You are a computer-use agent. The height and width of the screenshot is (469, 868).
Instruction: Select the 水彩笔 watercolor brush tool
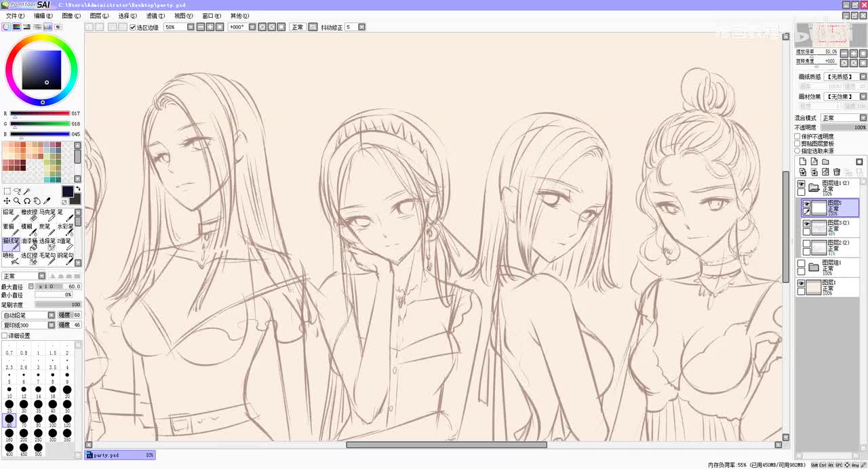(x=65, y=230)
